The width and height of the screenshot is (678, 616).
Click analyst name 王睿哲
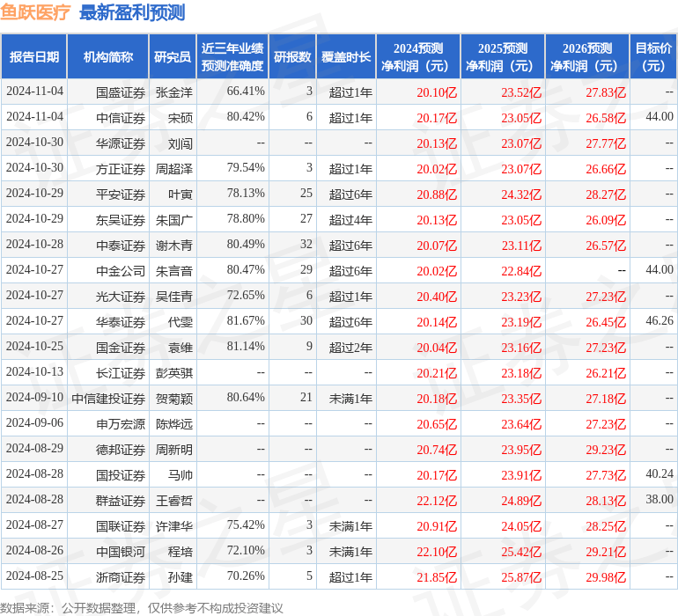coord(174,500)
